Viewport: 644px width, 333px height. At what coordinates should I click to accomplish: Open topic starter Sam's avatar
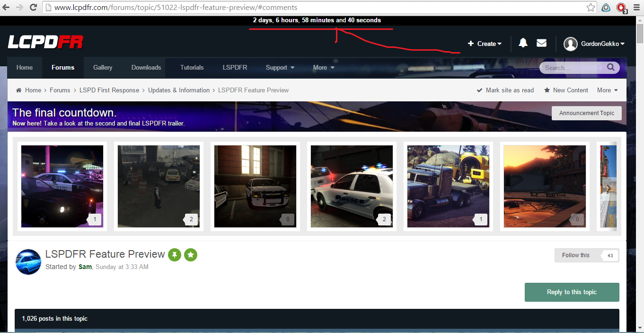pos(28,262)
